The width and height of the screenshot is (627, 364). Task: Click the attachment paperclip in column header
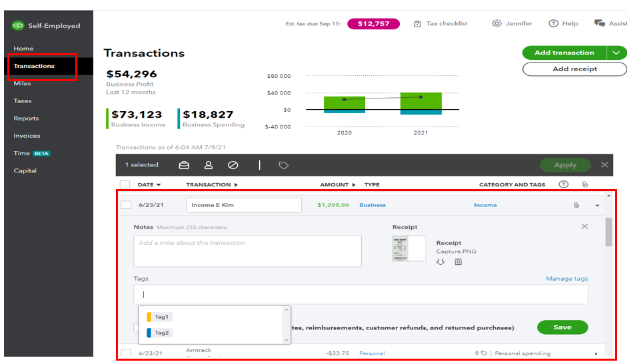[584, 184]
